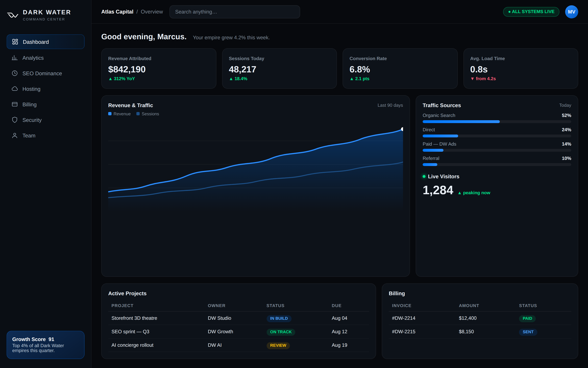The width and height of the screenshot is (588, 368).
Task: Click the Overview breadcrumb
Action: [x=152, y=12]
